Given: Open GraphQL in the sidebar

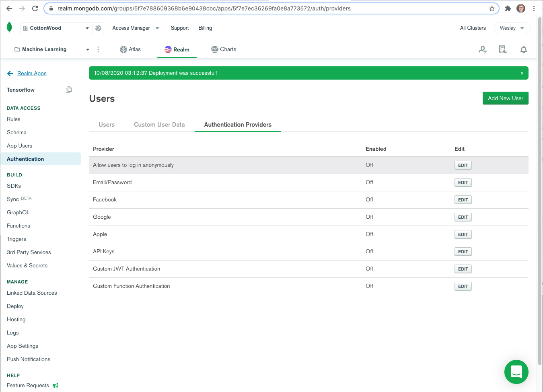Looking at the screenshot, I should coord(18,213).
